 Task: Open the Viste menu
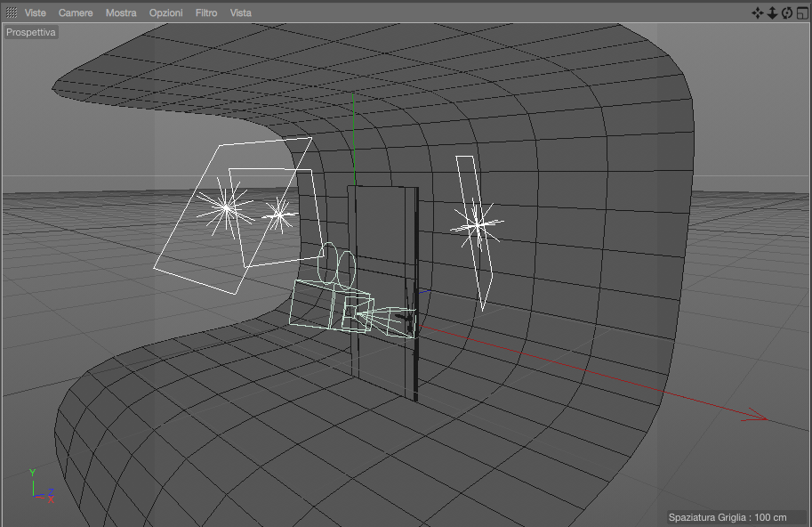click(x=36, y=13)
